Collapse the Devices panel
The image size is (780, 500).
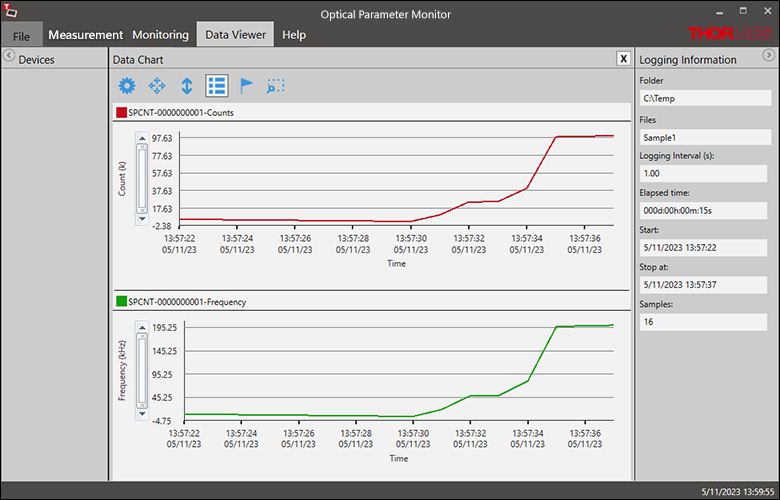pyautogui.click(x=9, y=57)
